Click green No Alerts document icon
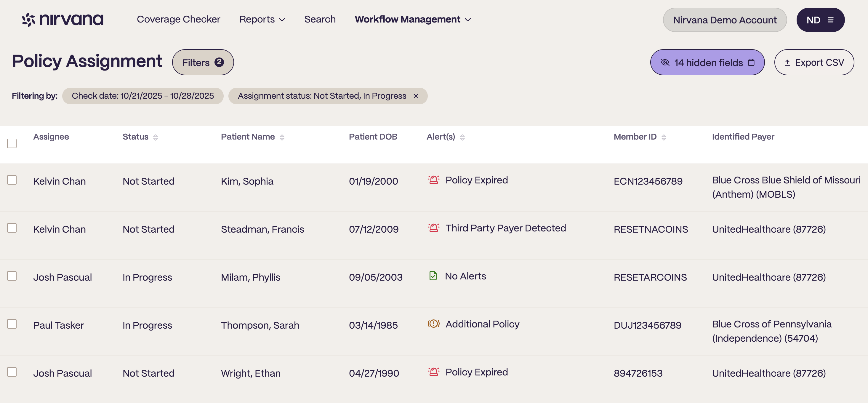This screenshot has height=403, width=868. pos(433,276)
